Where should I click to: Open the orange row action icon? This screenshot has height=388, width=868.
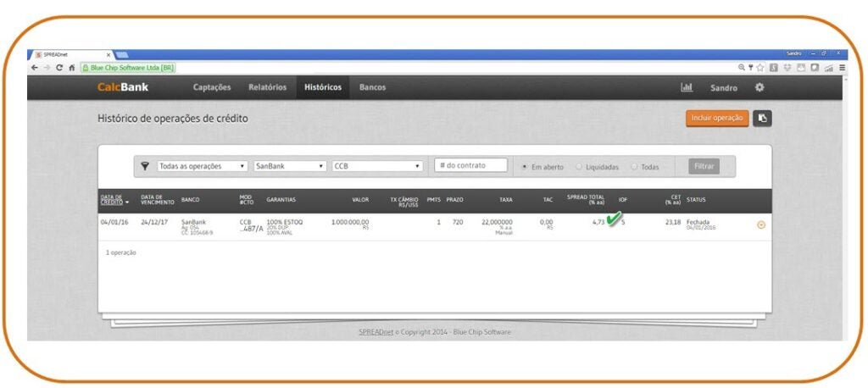tap(760, 224)
